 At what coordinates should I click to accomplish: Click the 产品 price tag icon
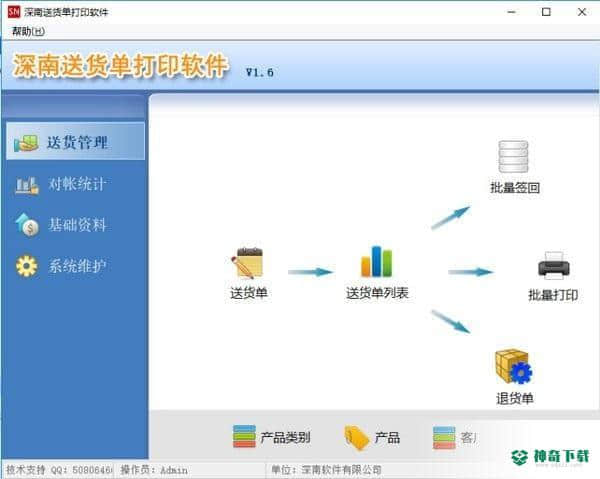tap(356, 438)
